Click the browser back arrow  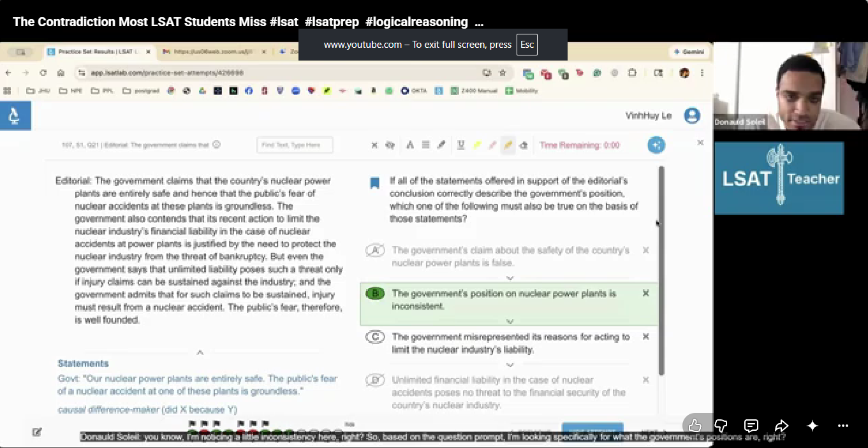[x=9, y=73]
